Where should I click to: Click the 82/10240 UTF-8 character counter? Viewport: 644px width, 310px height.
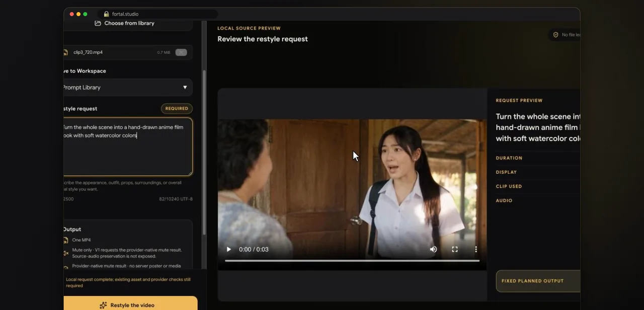coord(176,199)
